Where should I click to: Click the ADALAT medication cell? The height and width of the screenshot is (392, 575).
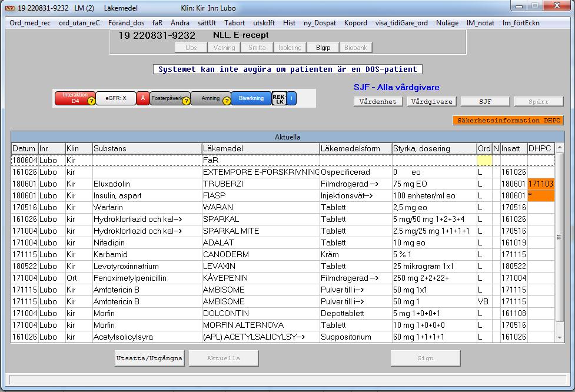[x=261, y=242]
